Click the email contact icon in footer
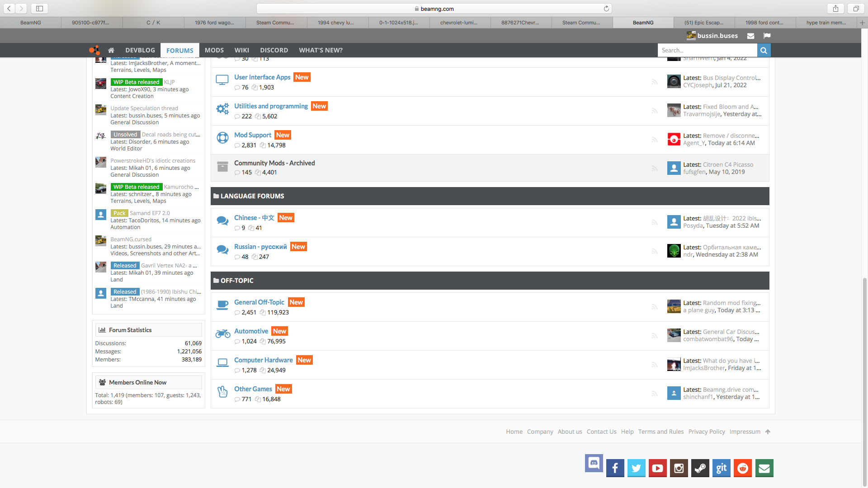This screenshot has height=488, width=868. 764,468
